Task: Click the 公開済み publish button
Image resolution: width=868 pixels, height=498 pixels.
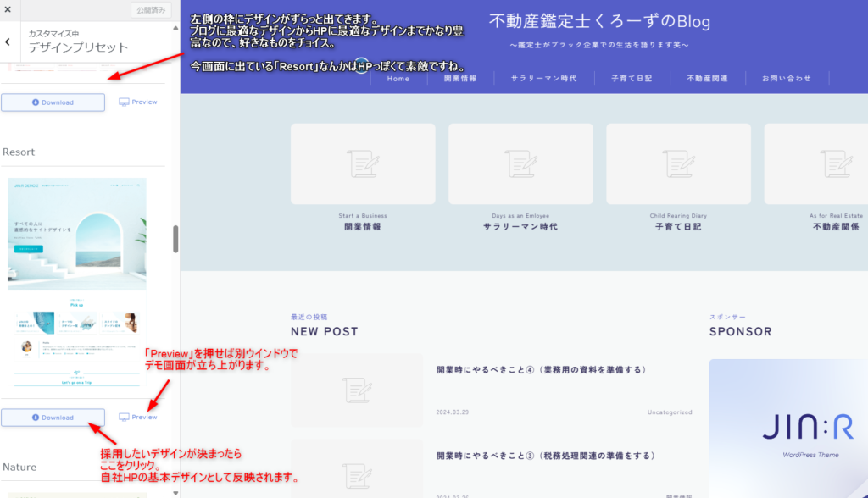Action: (x=151, y=10)
